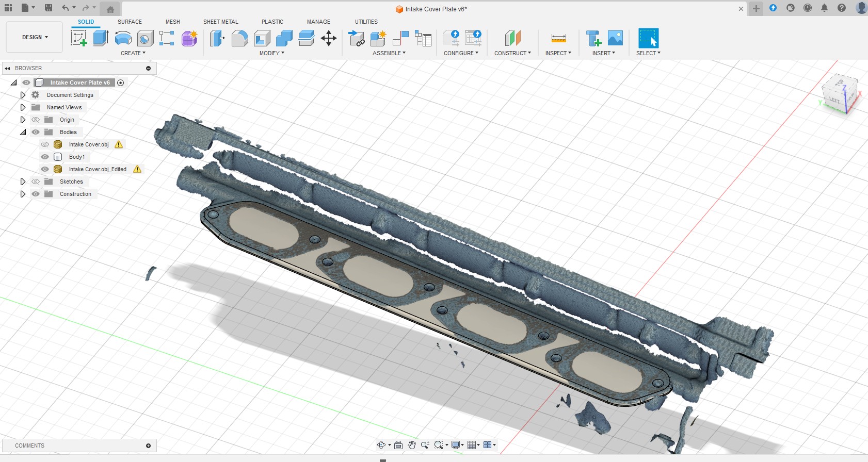Show the hidden Intake Cover.obj body
This screenshot has height=462, width=868.
coord(45,144)
